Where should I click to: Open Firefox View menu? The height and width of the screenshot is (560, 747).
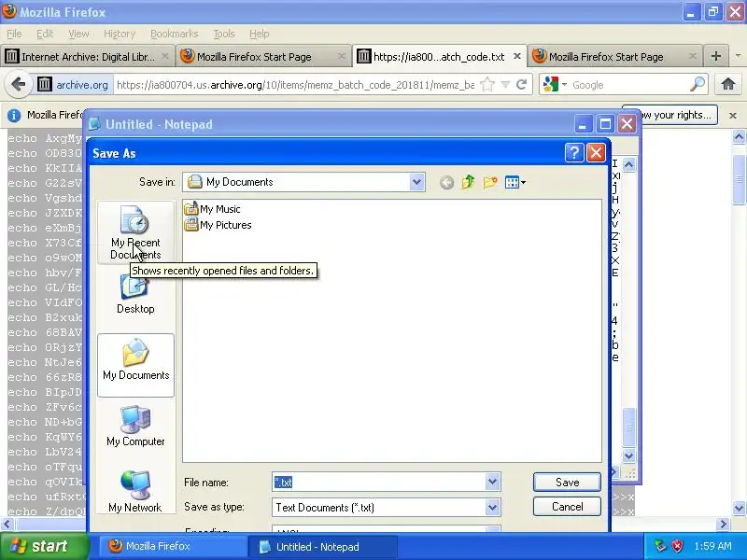point(78,34)
